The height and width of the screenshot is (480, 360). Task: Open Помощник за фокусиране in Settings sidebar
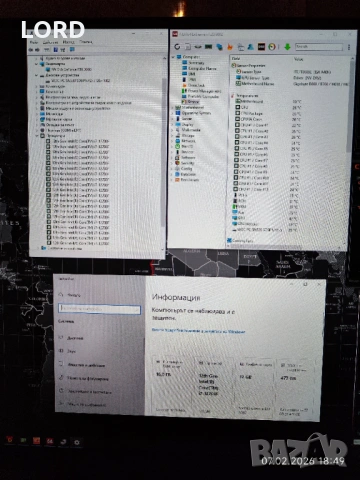point(88,378)
